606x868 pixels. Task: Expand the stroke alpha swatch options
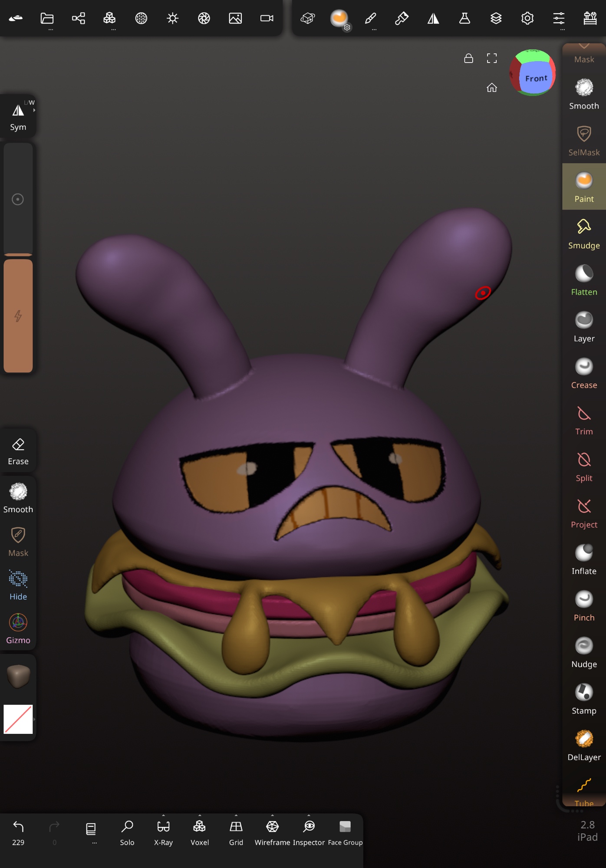coord(34,719)
